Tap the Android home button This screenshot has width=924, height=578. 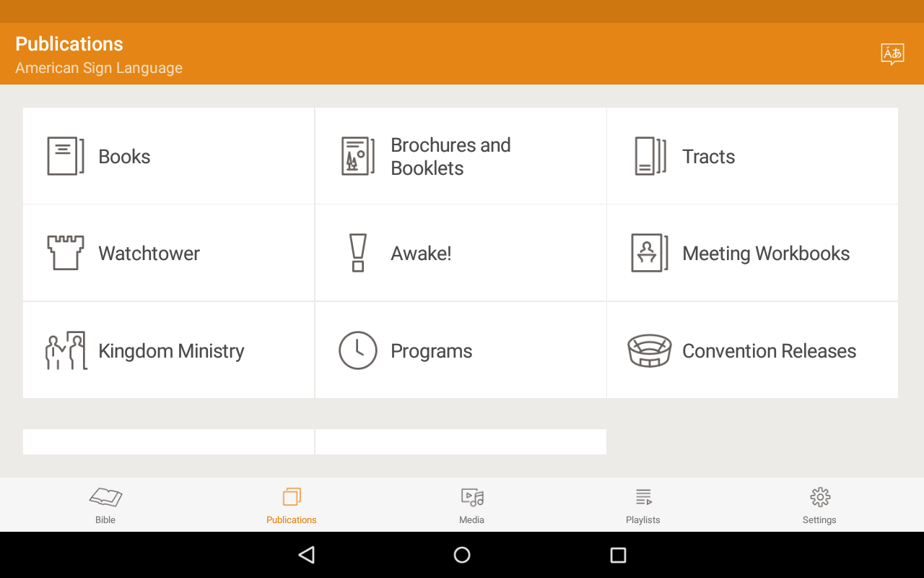(x=462, y=555)
